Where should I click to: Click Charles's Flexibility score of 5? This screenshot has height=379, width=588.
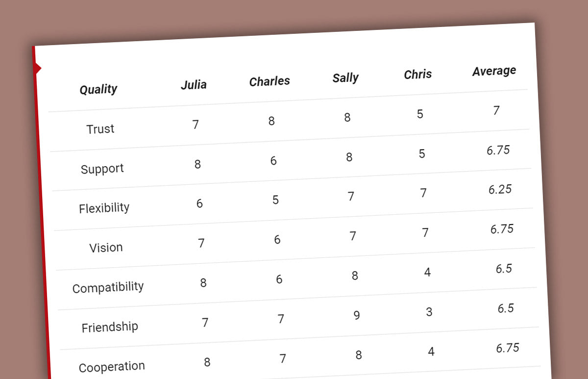click(x=275, y=200)
